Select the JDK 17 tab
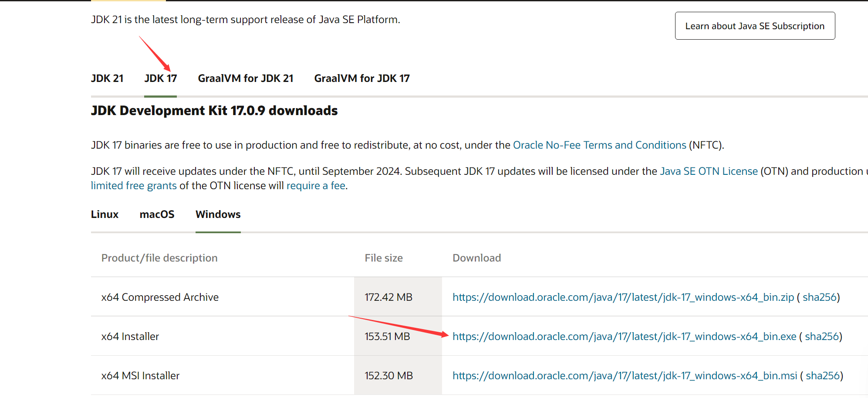This screenshot has width=868, height=398. coord(161,78)
